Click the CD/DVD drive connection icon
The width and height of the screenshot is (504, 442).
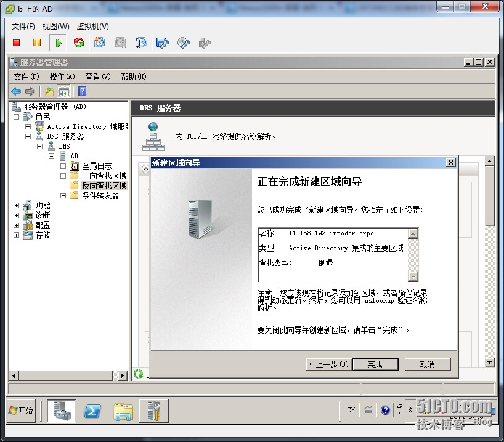coord(183,43)
